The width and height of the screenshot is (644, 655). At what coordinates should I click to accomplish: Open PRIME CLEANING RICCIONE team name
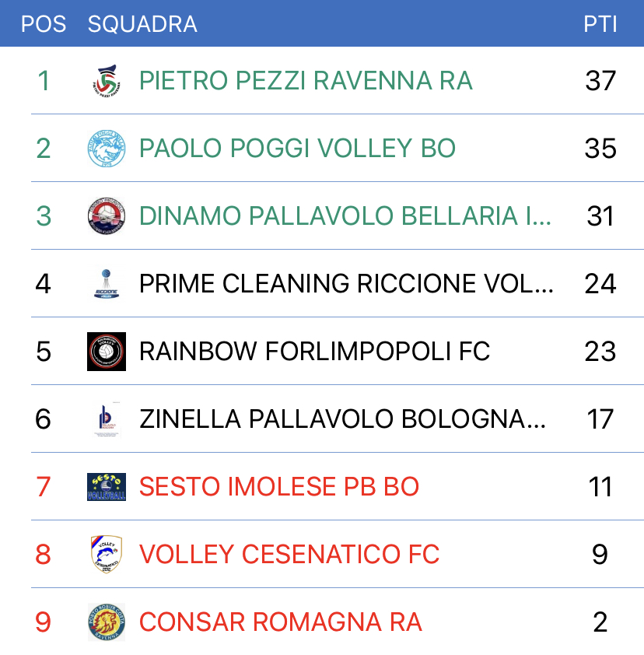tap(346, 284)
